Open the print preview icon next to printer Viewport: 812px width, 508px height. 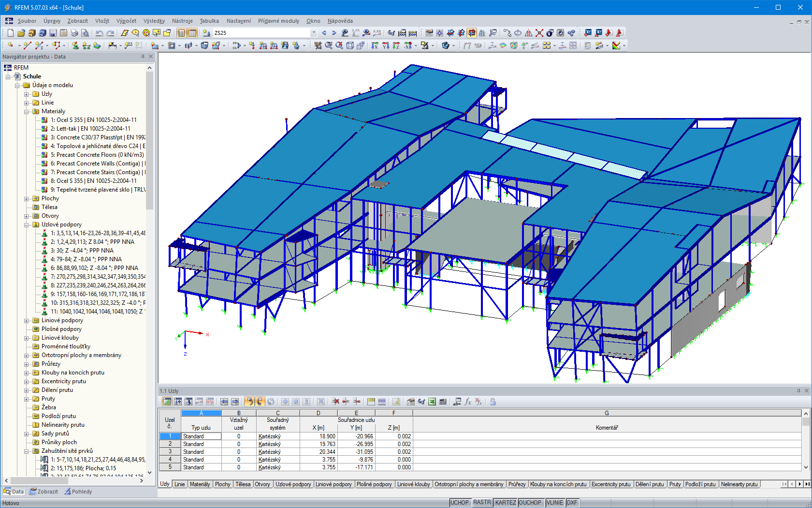coord(86,33)
